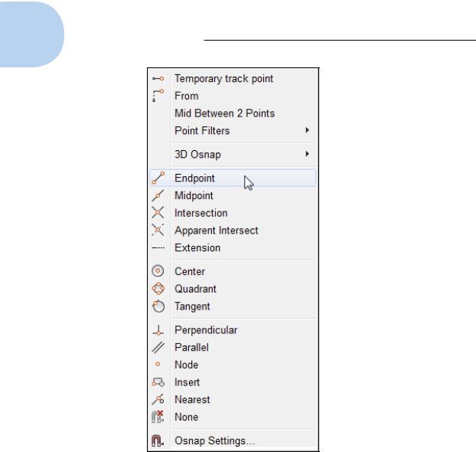Image resolution: width=476 pixels, height=452 pixels.
Task: Open Osnap Settings... dialog entry
Action: [233, 441]
